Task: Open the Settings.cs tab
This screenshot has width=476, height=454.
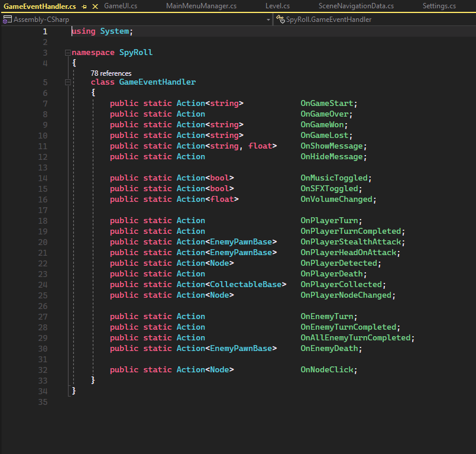Action: coord(439,7)
